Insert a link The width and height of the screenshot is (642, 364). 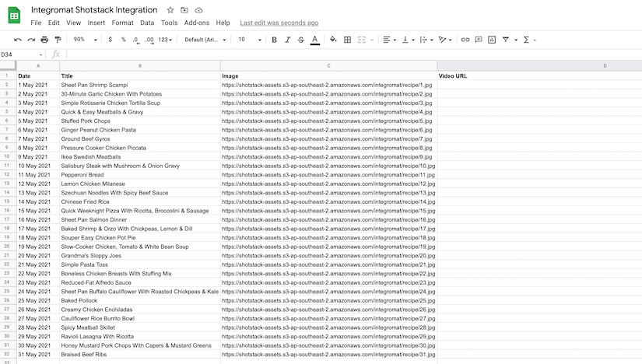pyautogui.click(x=465, y=40)
